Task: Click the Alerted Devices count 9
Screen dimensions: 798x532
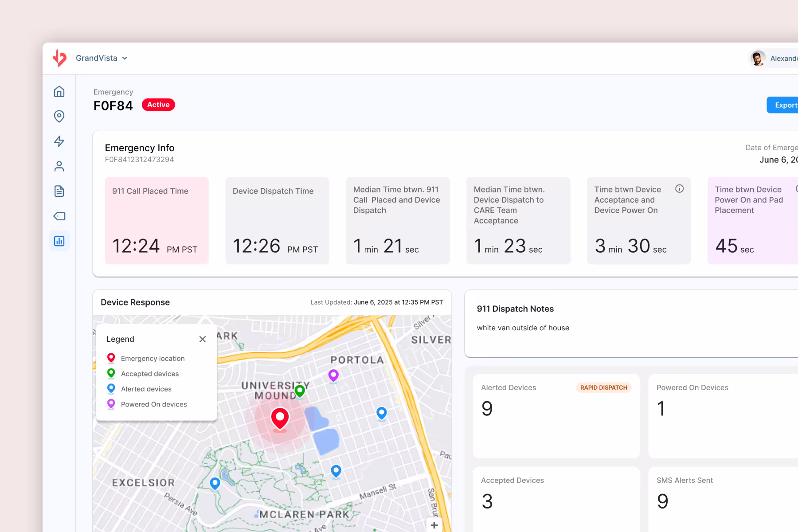Action: click(x=487, y=408)
